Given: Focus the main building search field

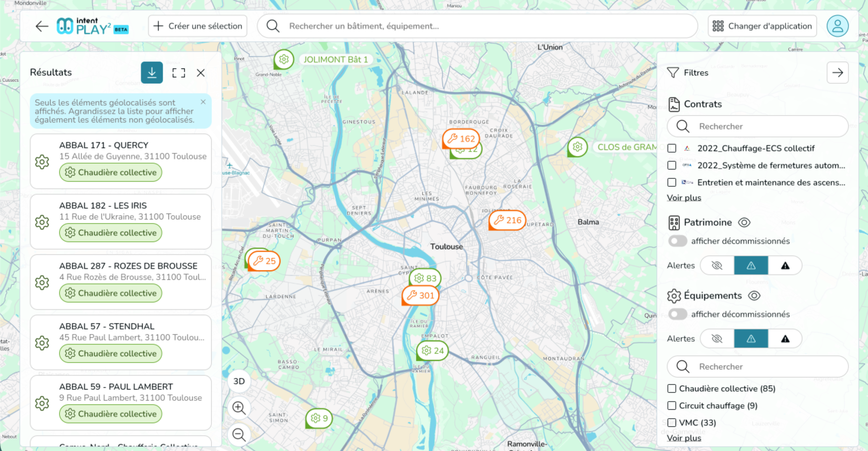Looking at the screenshot, I should [x=477, y=26].
